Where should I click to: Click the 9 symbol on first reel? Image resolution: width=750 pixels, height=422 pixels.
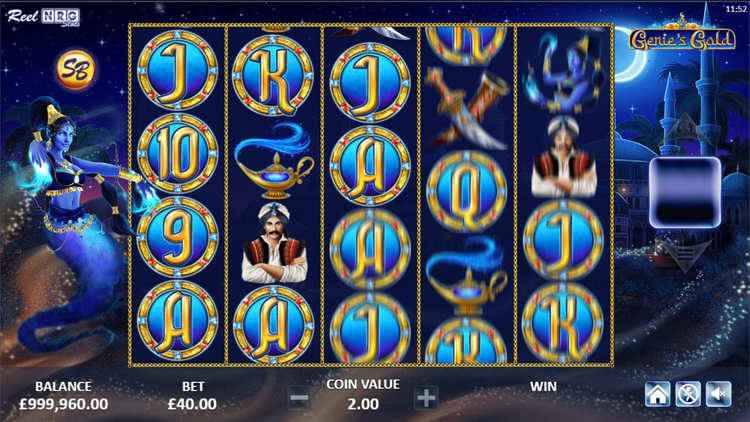(177, 237)
